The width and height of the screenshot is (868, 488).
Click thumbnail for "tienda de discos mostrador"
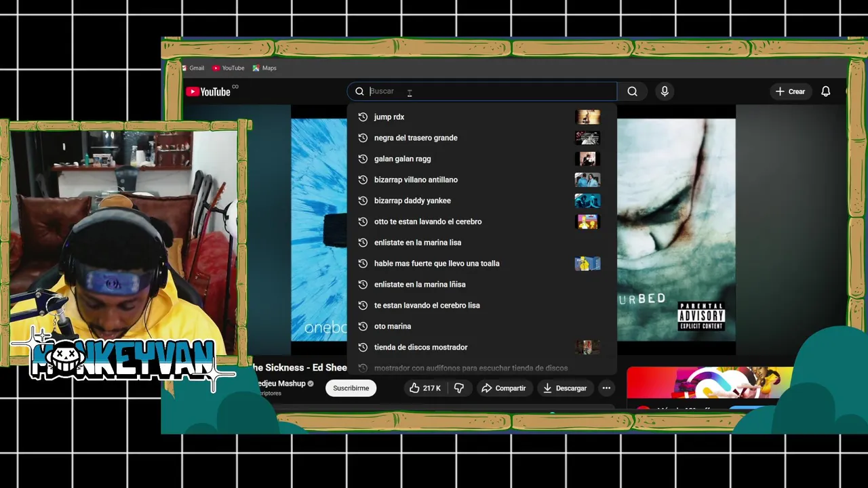coord(587,348)
